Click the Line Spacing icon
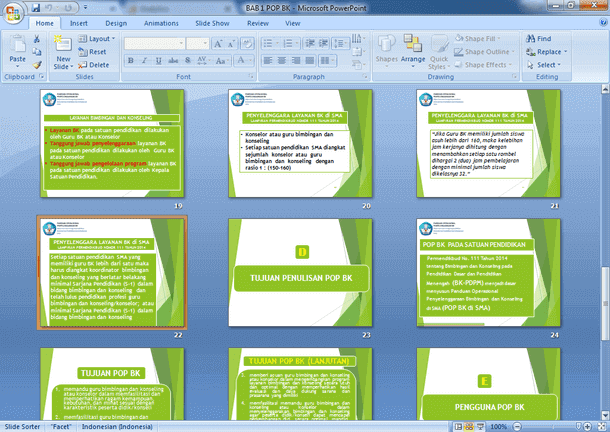This screenshot has width=610, height=432. [338, 43]
